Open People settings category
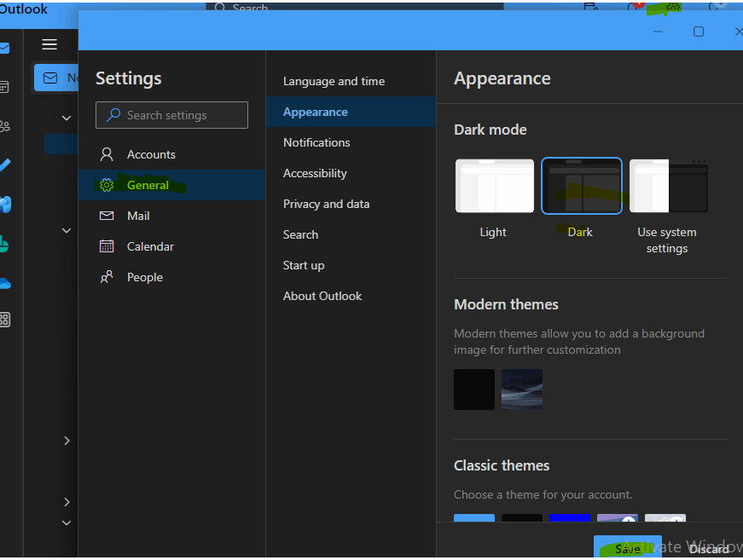Screen dimensions: 743x560 point(144,277)
